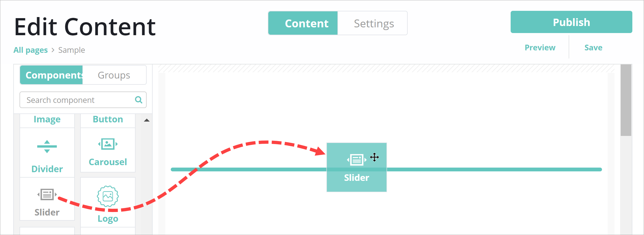Select the Image component label
The width and height of the screenshot is (644, 235).
point(47,119)
